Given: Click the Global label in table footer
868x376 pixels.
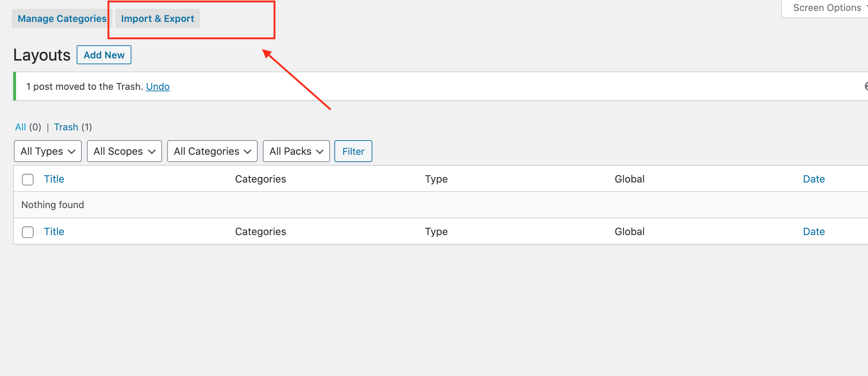Looking at the screenshot, I should (x=630, y=231).
